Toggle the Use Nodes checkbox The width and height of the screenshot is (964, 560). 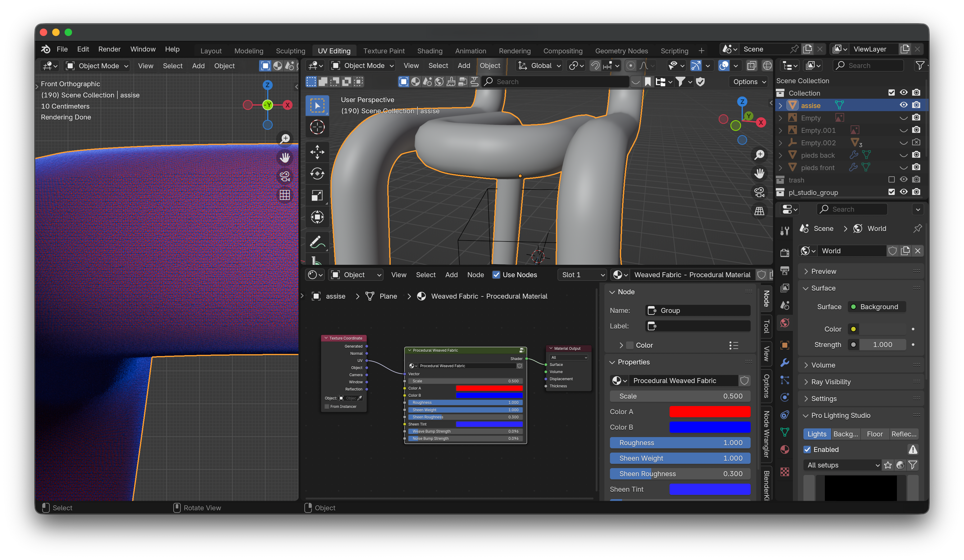click(496, 274)
